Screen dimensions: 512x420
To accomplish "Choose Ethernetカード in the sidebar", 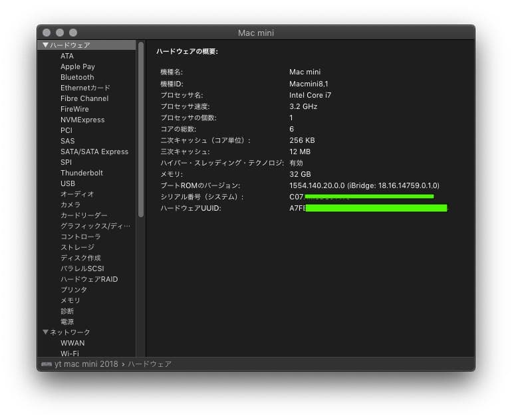I will pyautogui.click(x=85, y=88).
